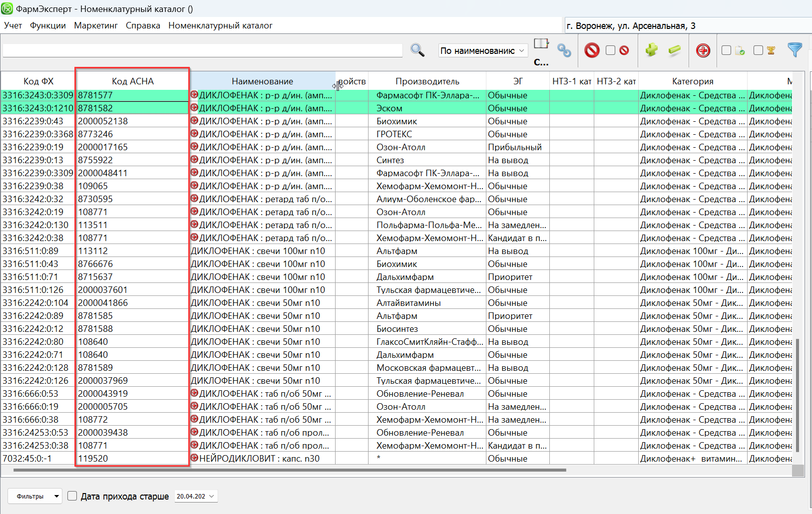812x514 pixels.
Task: Sort by the 'Производитель' column header
Action: [427, 81]
